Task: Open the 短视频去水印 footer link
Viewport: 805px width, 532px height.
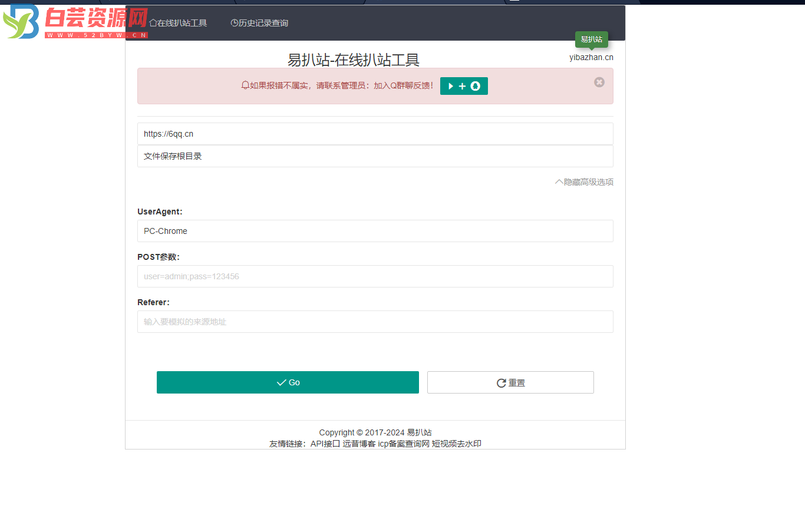Action: 457,444
